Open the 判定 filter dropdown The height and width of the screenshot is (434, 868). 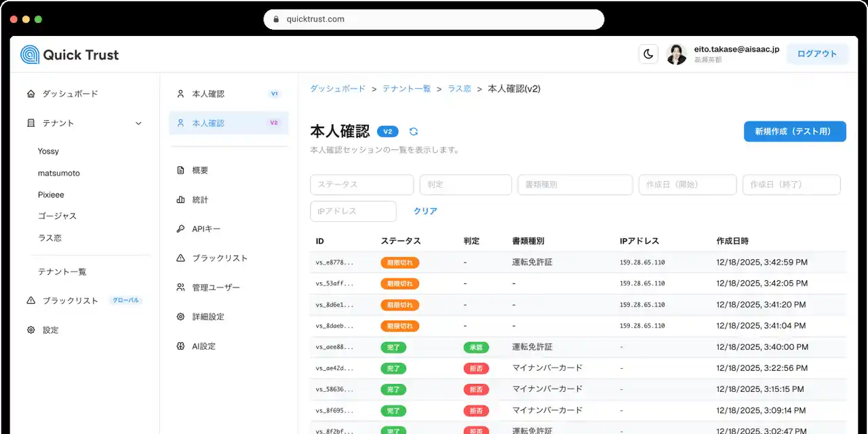pos(465,184)
